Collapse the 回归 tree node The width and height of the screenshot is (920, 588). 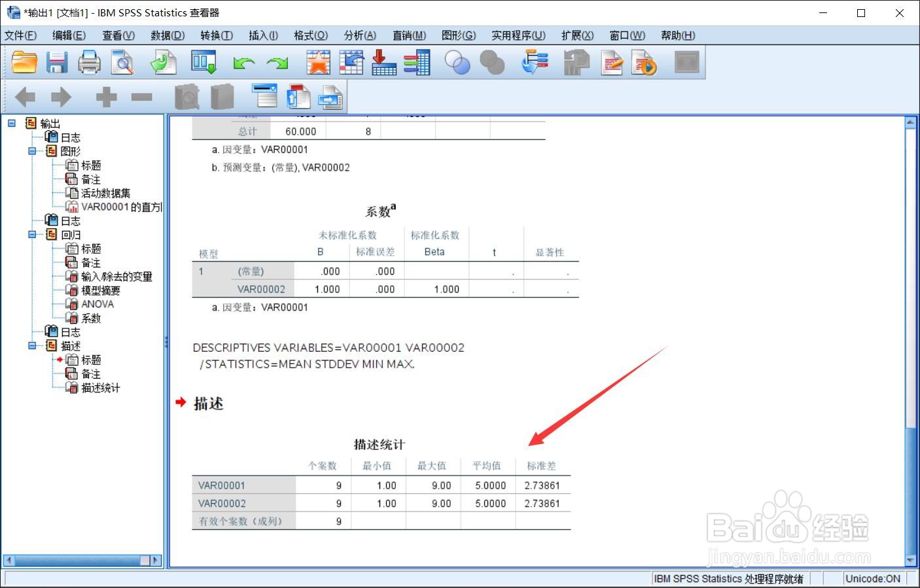point(32,234)
